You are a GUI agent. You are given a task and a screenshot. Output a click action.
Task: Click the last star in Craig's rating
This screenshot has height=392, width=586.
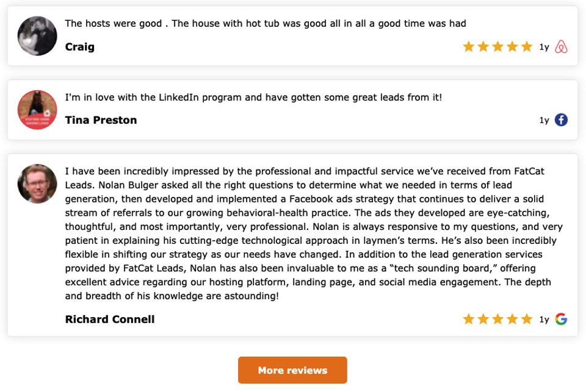tap(527, 47)
